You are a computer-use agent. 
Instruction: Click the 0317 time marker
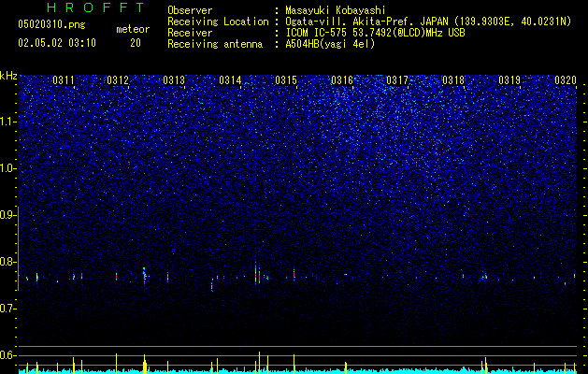click(x=397, y=80)
